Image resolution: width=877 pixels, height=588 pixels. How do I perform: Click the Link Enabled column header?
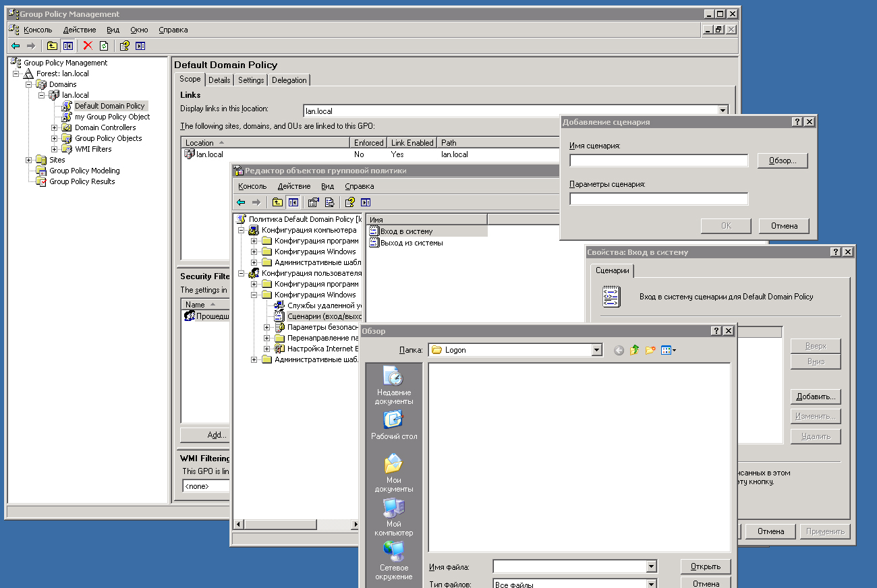click(x=412, y=143)
